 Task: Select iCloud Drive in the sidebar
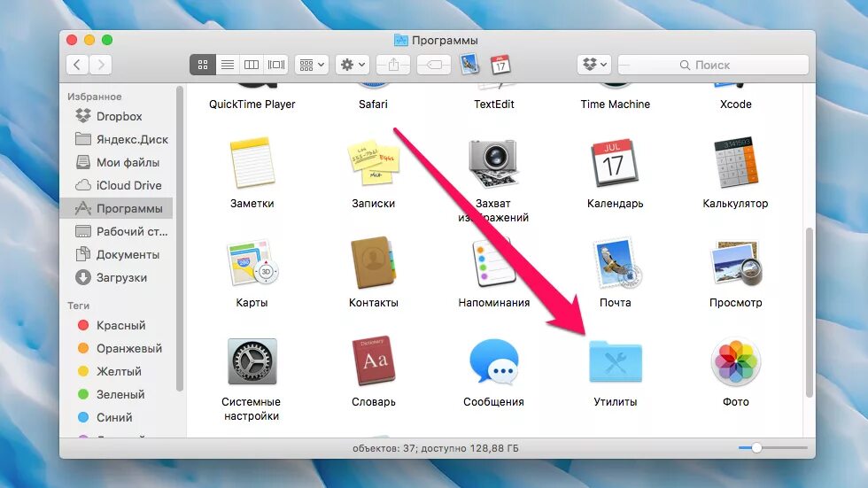point(116,185)
